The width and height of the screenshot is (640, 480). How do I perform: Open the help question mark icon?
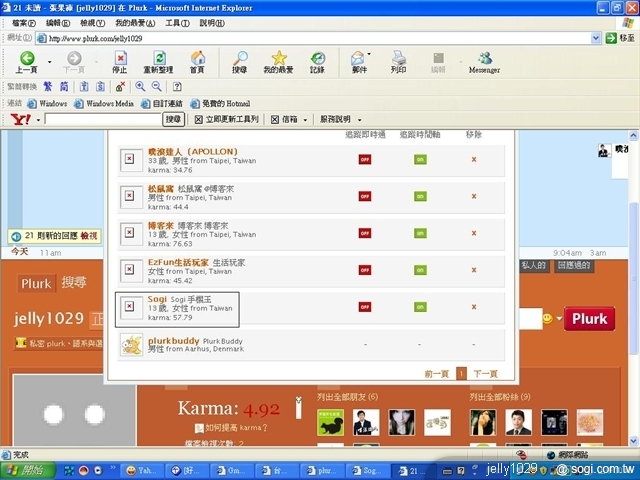pos(177,87)
